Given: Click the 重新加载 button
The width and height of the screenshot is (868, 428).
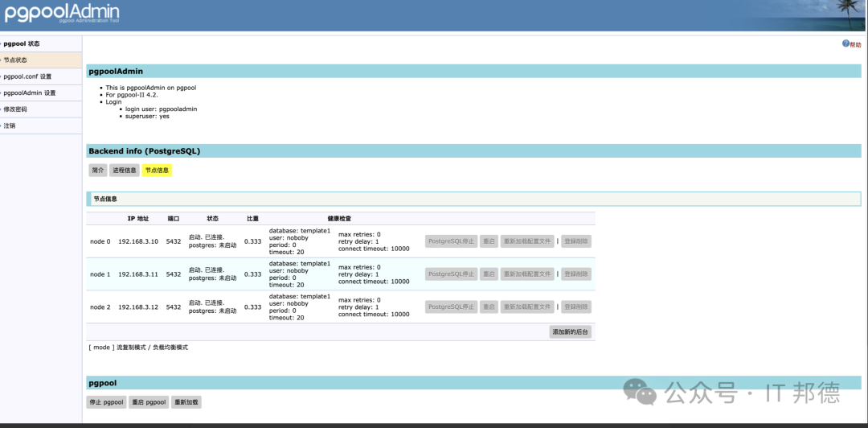Looking at the screenshot, I should tap(186, 402).
